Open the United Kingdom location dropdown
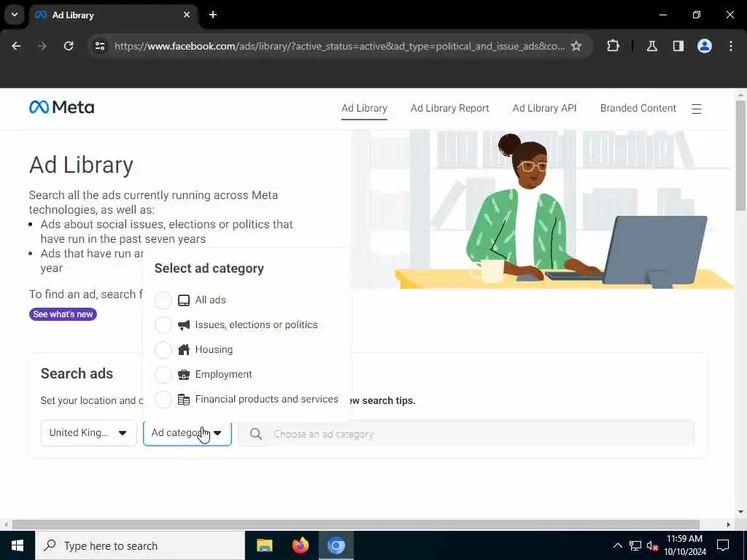747x560 pixels. [88, 433]
